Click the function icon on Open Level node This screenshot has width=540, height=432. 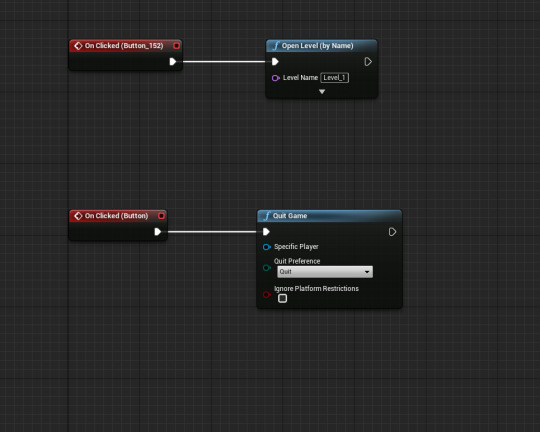[x=276, y=46]
